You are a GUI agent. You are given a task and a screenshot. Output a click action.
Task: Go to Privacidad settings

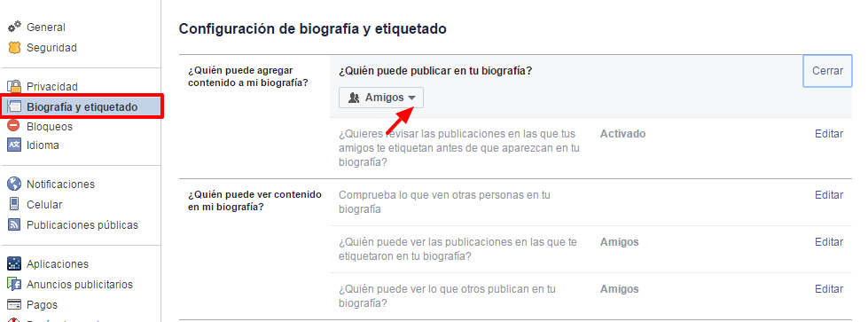(52, 86)
